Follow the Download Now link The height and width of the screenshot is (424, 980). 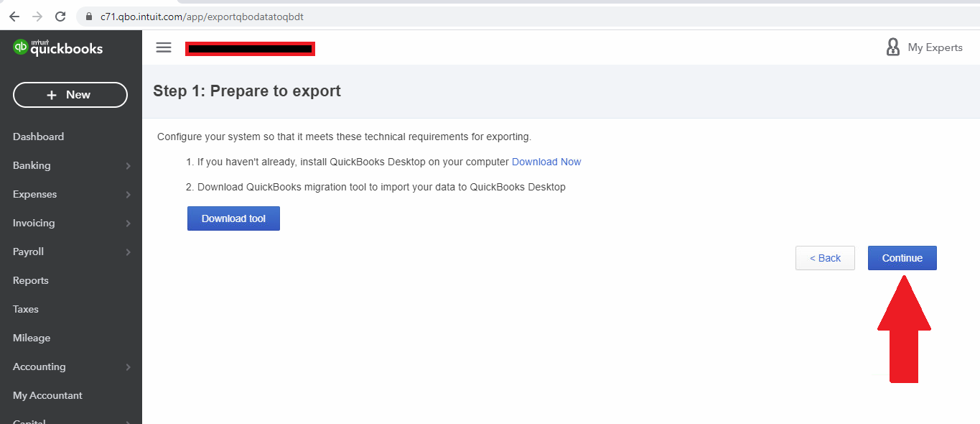[546, 162]
